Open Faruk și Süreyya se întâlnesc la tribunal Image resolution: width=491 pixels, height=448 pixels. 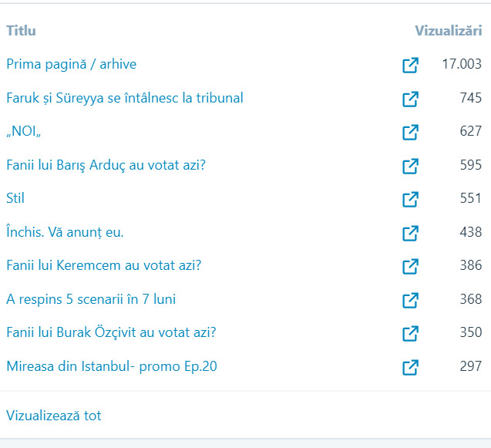pos(124,99)
